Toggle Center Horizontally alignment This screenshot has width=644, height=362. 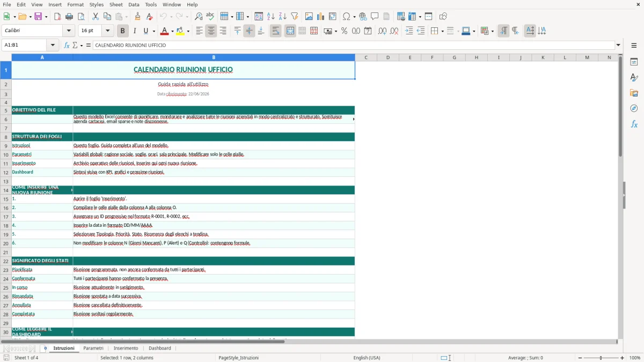(211, 31)
